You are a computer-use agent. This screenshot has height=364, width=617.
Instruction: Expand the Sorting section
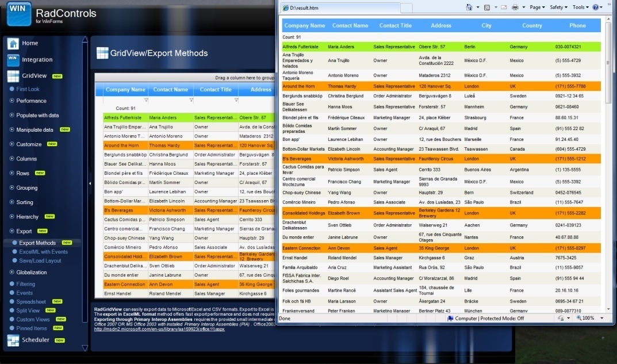click(x=12, y=202)
